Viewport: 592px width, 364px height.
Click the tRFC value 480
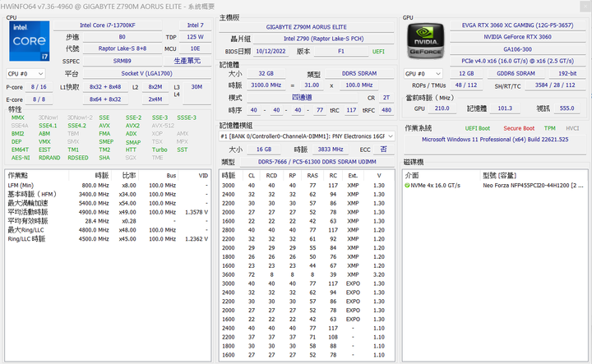tap(386, 110)
